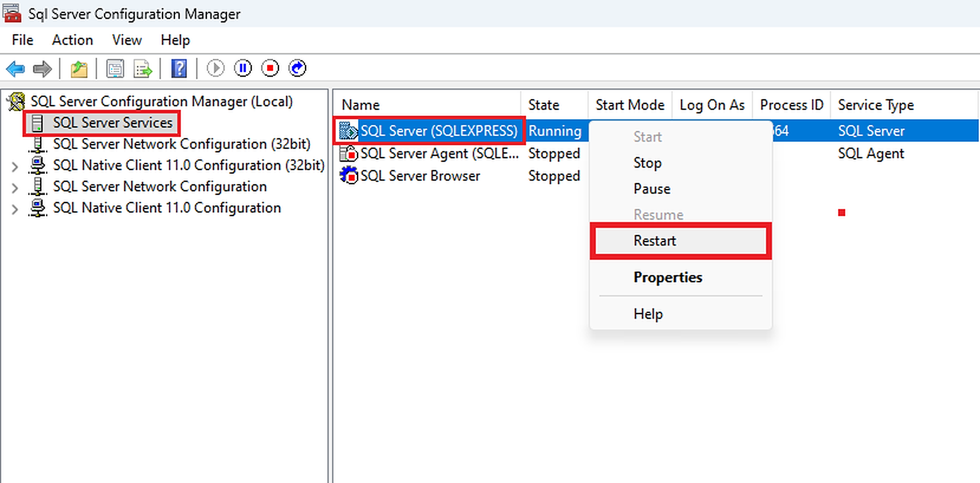Sort by the Service Type column header
The image size is (980, 483).
tap(904, 105)
